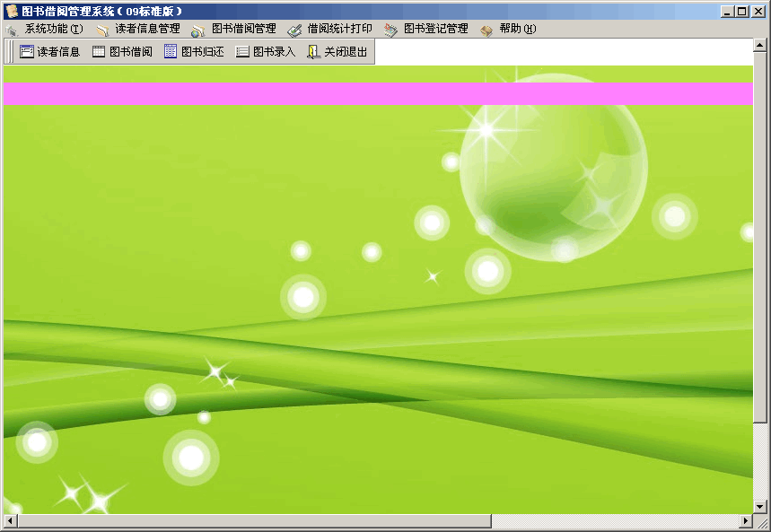This screenshot has height=532, width=771.
Task: Click the 图书借阅 toolbar icon
Action: pos(122,52)
